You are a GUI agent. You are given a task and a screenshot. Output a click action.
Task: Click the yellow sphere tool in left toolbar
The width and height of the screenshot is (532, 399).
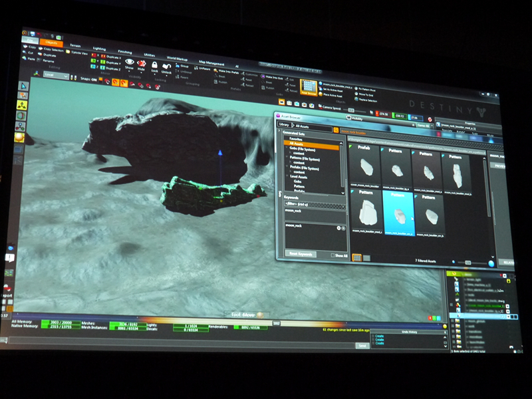[19, 138]
